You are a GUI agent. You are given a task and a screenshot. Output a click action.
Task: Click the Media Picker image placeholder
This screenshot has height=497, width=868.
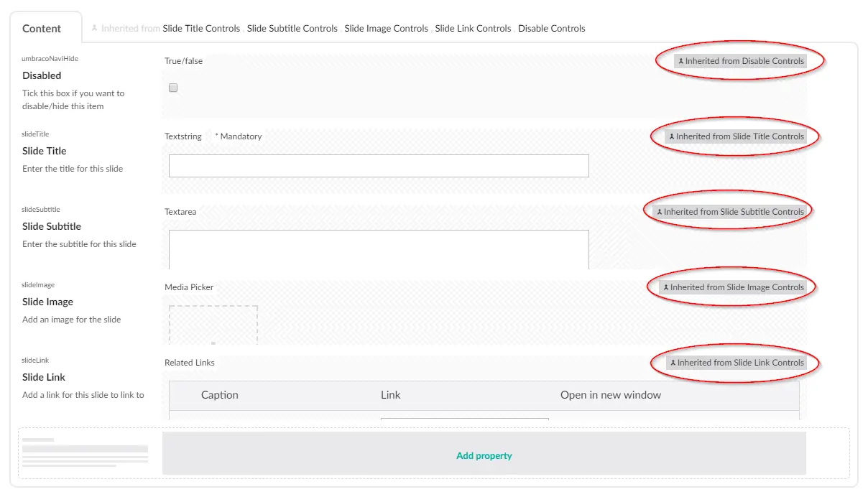coord(213,325)
